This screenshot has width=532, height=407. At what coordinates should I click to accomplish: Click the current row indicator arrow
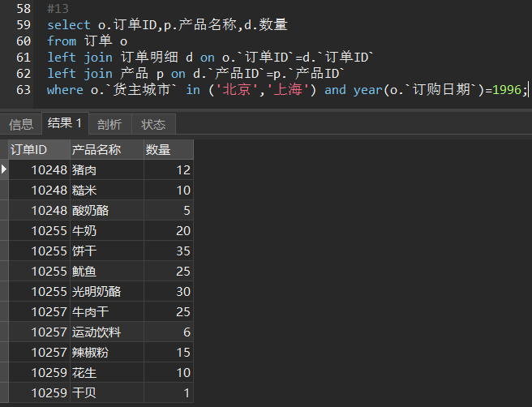[x=4, y=169]
